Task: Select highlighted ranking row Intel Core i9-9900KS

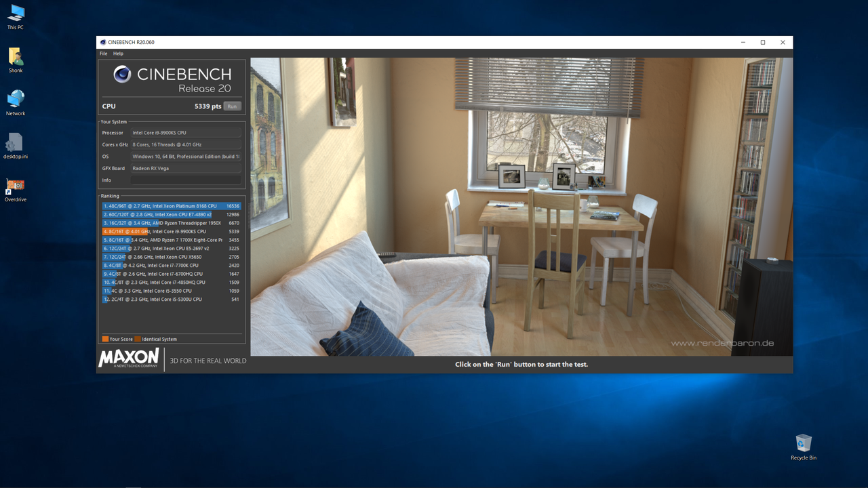Action: [172, 231]
